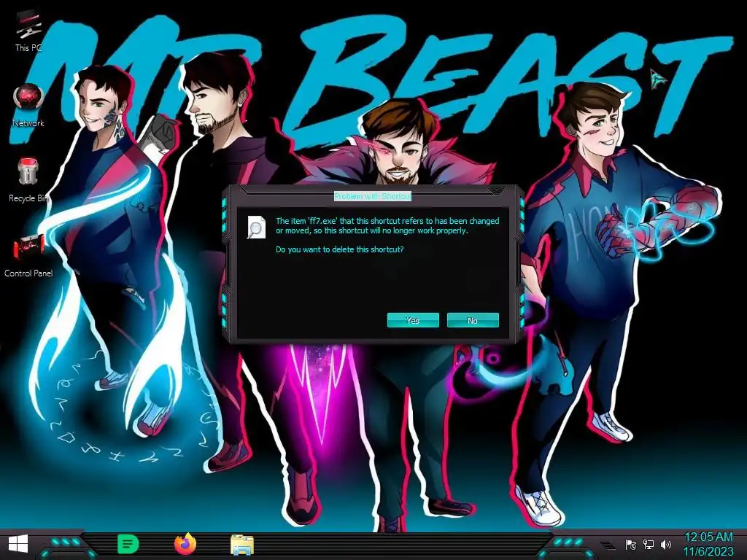The height and width of the screenshot is (560, 747).
Task: Click No to keep the shortcut
Action: coord(473,321)
